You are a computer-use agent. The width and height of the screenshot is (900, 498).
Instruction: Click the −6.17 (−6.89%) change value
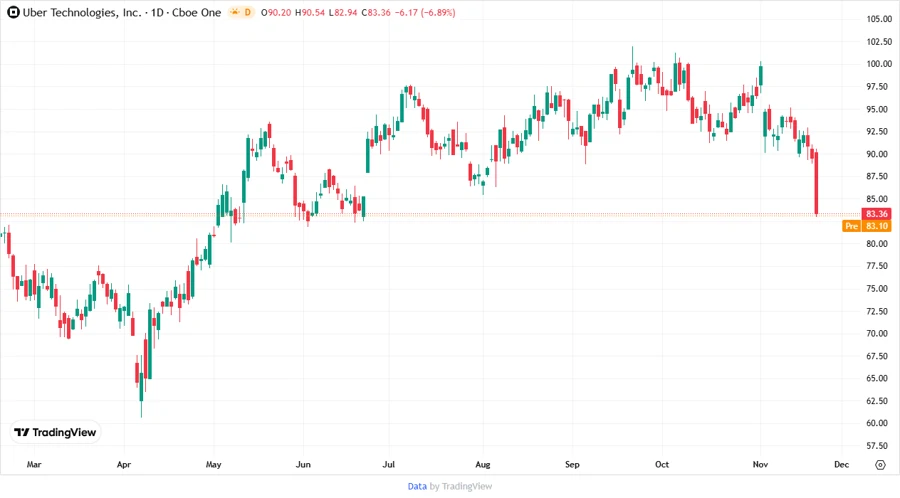(x=425, y=13)
